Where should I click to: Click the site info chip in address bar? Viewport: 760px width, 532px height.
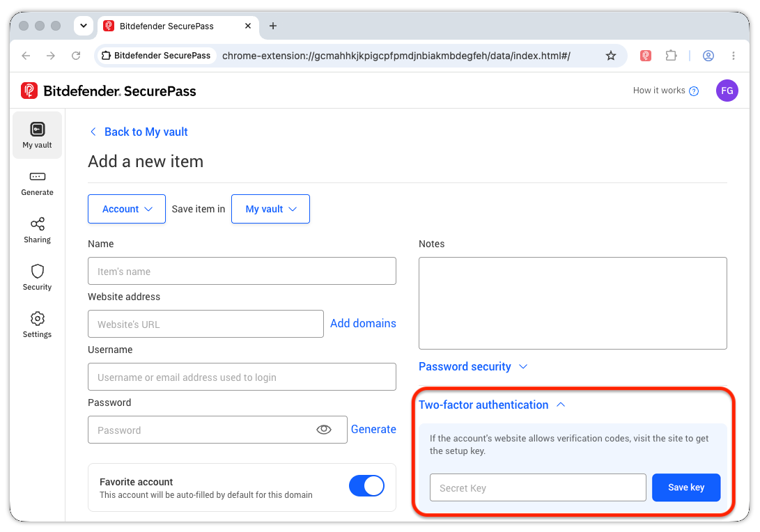pos(156,56)
